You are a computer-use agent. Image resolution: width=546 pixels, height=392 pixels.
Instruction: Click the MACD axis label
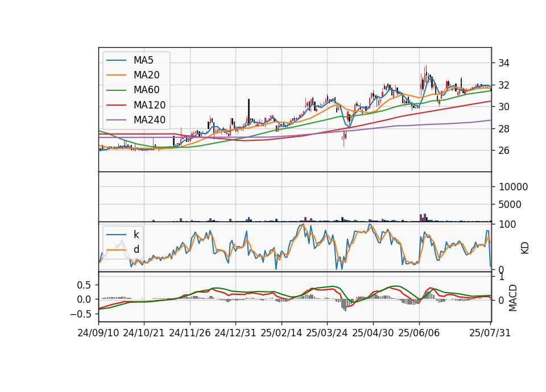click(513, 298)
